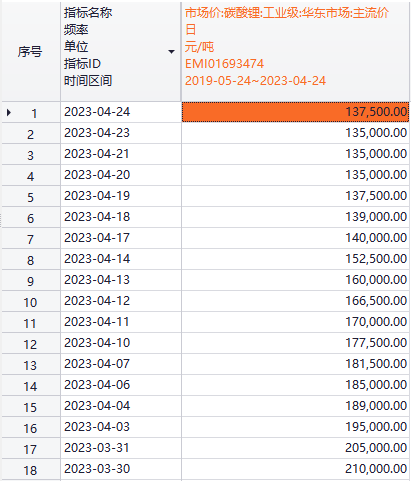The image size is (411, 481).
Task: Select row number 18
Action: 30,470
